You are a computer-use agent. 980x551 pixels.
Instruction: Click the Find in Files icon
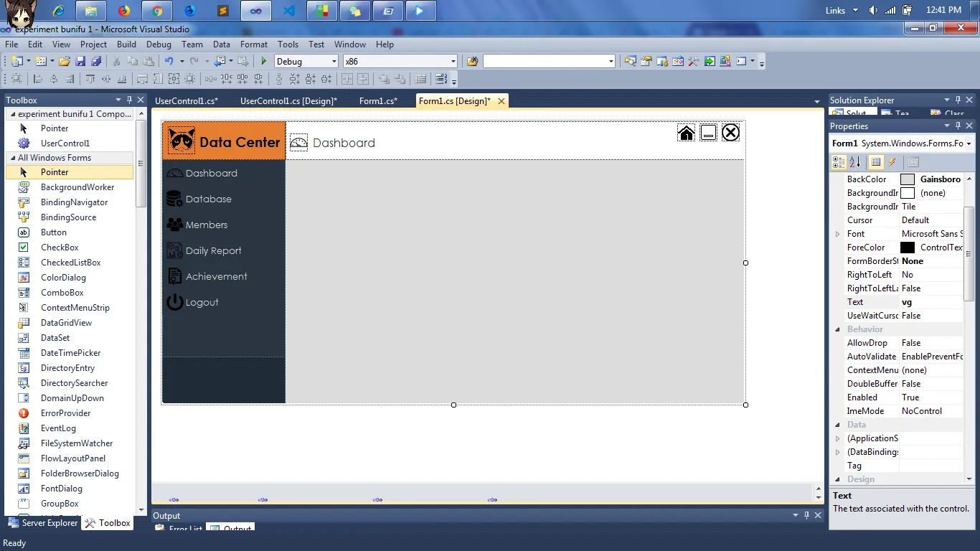point(472,61)
